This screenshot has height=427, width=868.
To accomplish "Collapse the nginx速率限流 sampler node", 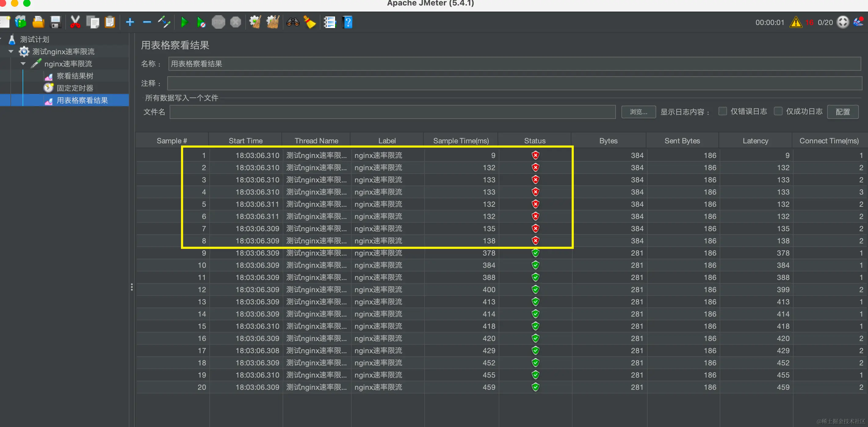I will click(23, 64).
